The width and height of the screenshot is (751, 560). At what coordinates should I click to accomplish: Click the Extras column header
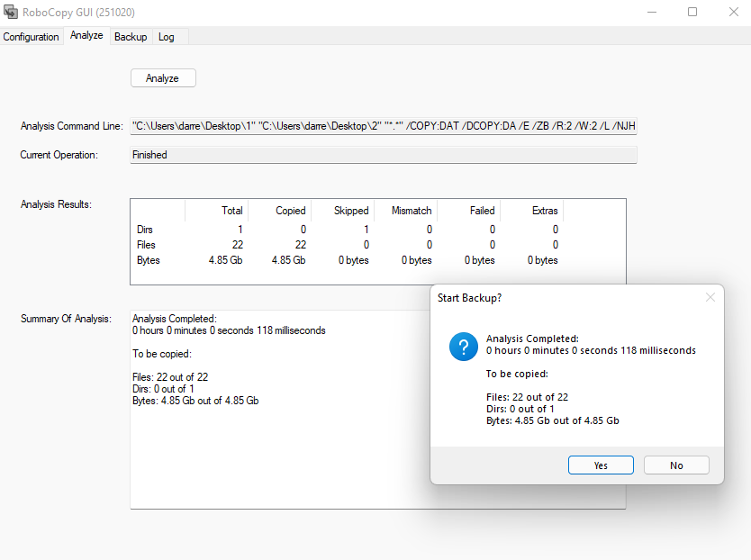click(x=544, y=210)
